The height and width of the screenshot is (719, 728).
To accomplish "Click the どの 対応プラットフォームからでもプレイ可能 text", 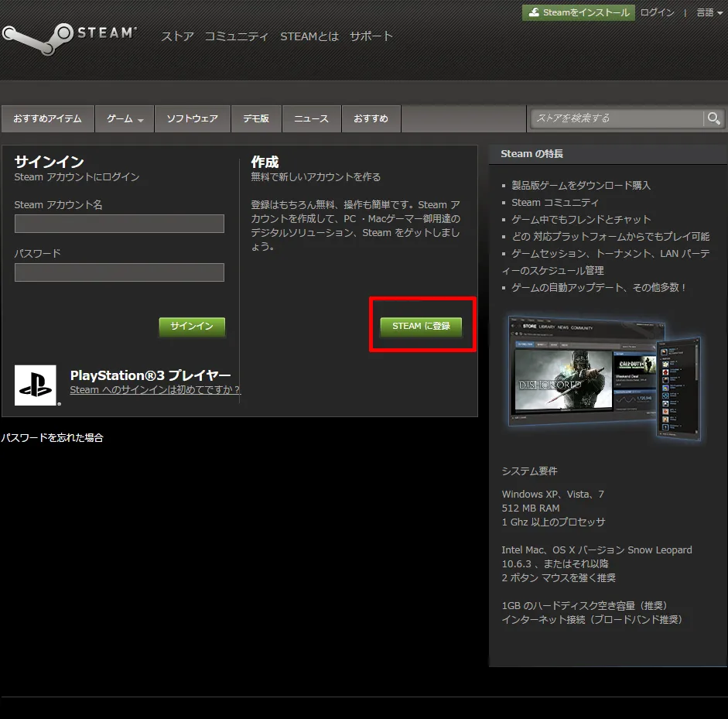I will click(610, 236).
